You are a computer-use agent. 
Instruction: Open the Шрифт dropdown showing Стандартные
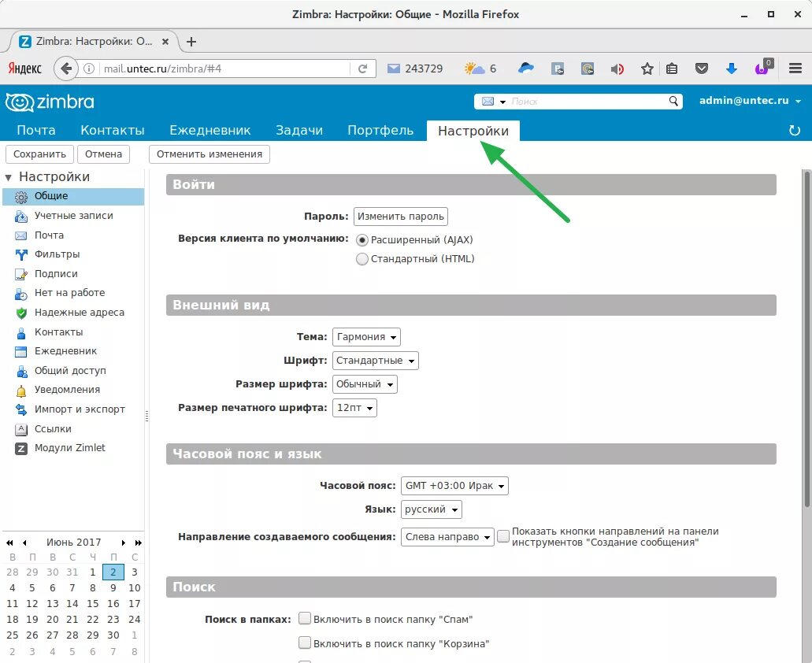pyautogui.click(x=376, y=361)
